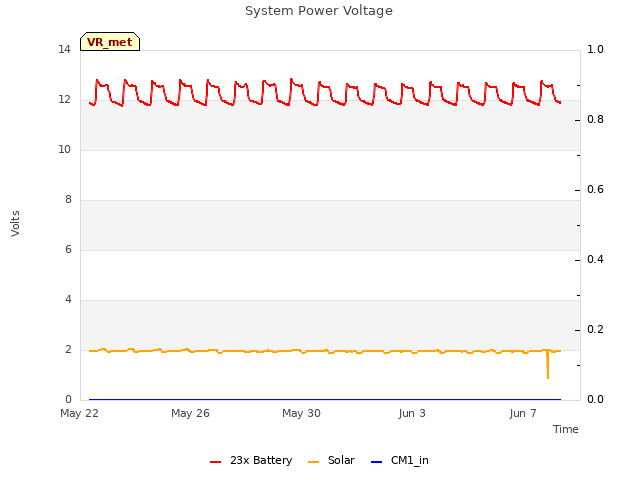Click the 1.0 right-axis label

(595, 49)
